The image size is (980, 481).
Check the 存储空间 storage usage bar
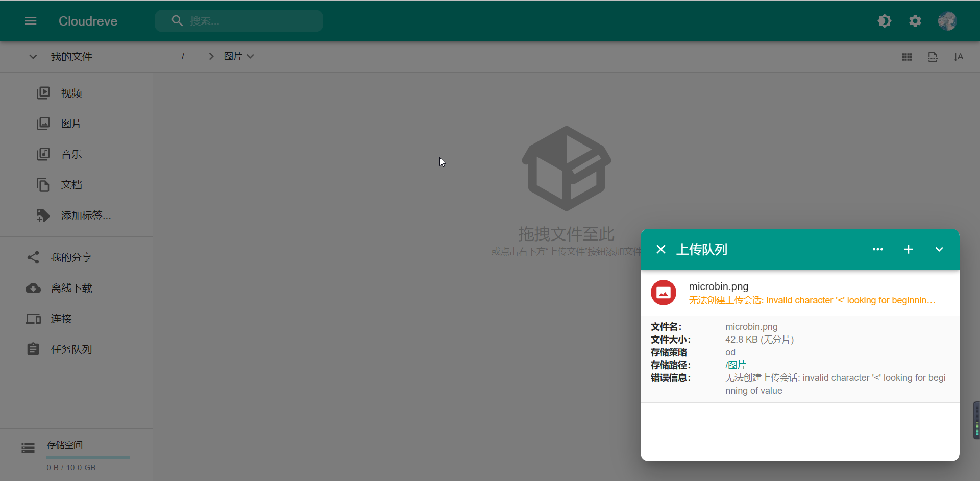click(x=87, y=456)
